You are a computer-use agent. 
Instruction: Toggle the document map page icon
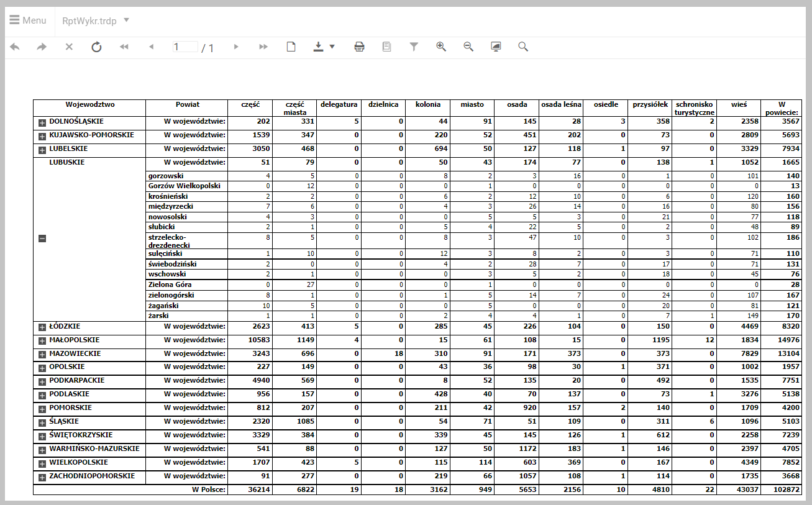pos(291,47)
